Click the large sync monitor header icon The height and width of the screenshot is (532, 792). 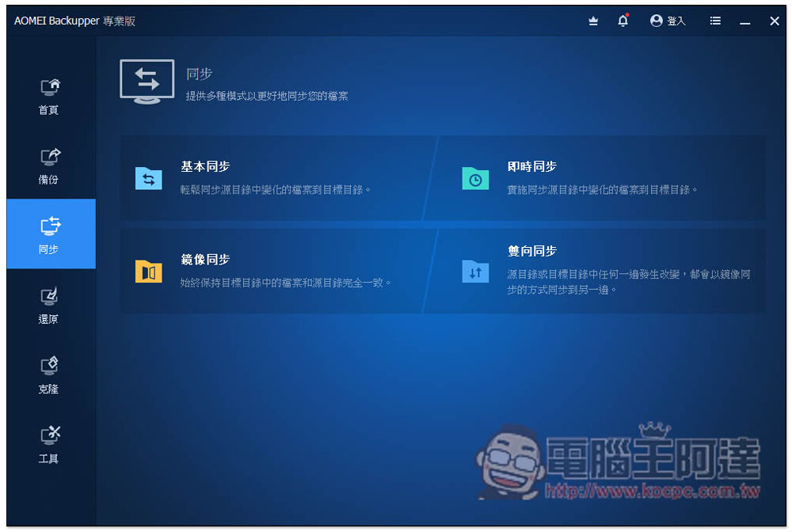point(147,82)
